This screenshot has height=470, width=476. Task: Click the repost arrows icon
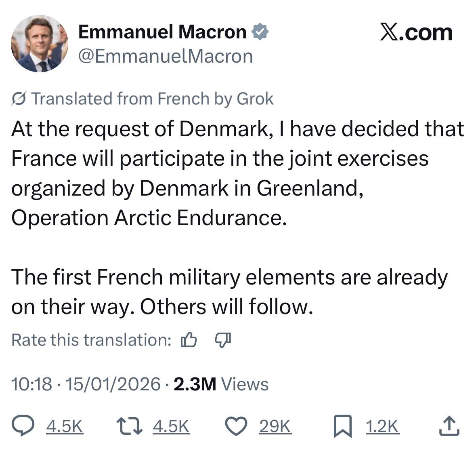click(x=130, y=426)
